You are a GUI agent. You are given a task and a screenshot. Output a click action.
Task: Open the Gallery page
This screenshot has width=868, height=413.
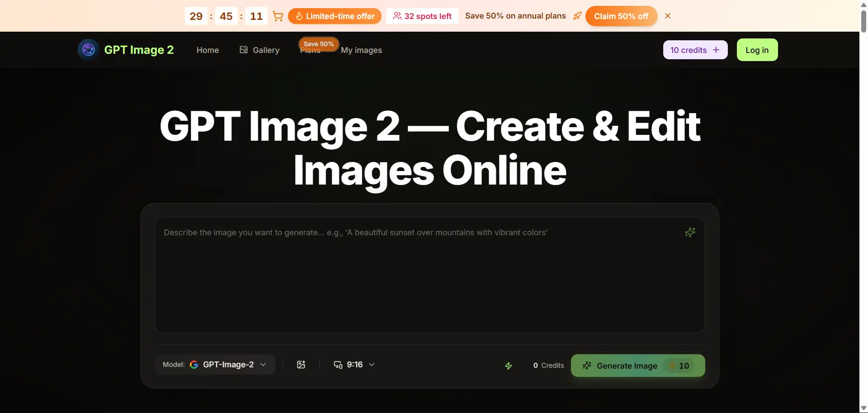259,50
